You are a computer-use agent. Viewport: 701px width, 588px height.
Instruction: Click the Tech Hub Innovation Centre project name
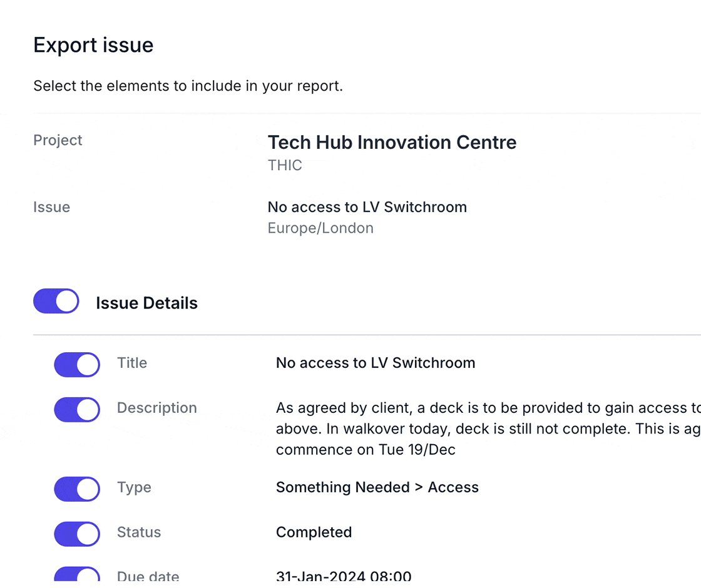click(392, 142)
